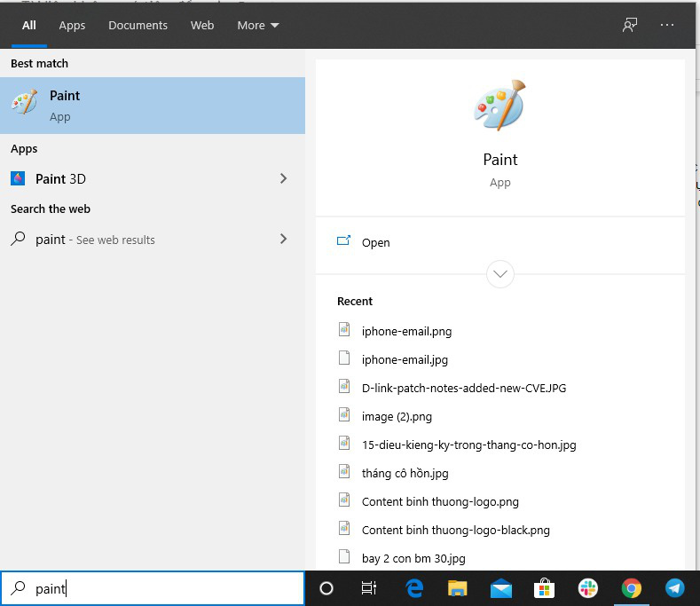The image size is (700, 606).
Task: Open File Explorer from taskbar
Action: coord(458,588)
